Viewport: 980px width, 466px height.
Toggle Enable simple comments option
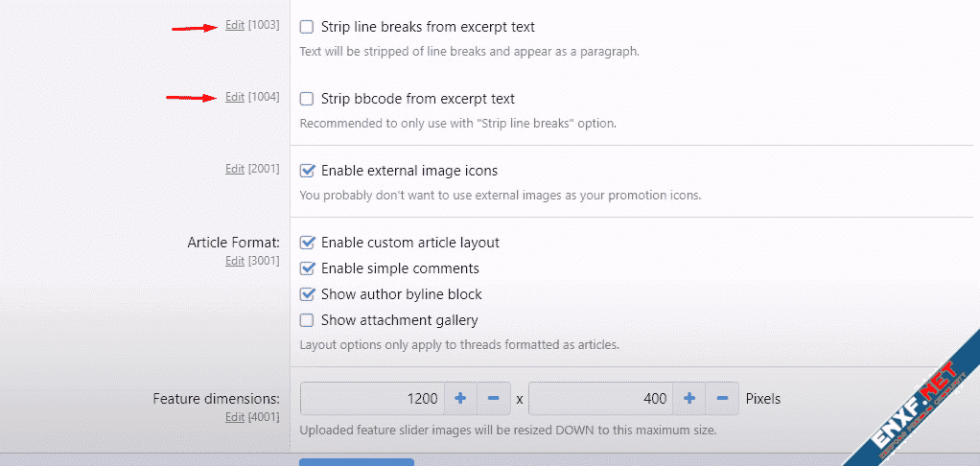(307, 268)
